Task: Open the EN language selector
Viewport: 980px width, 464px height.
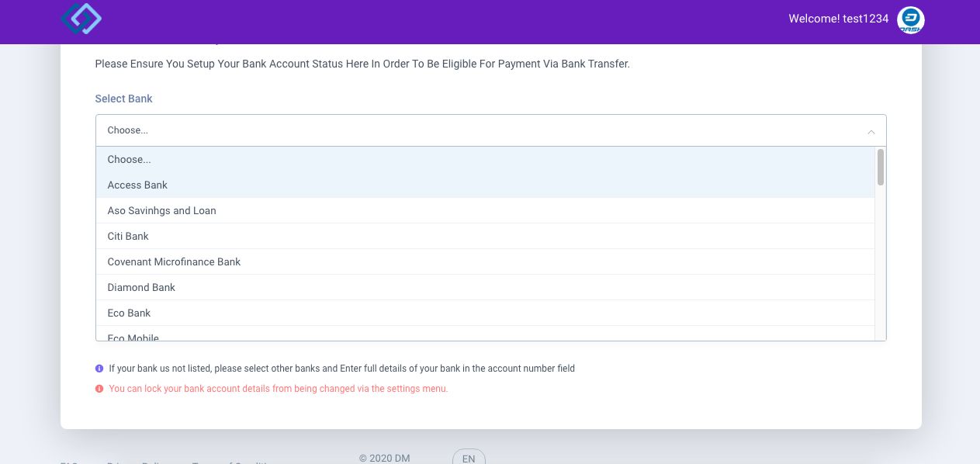Action: 469,458
